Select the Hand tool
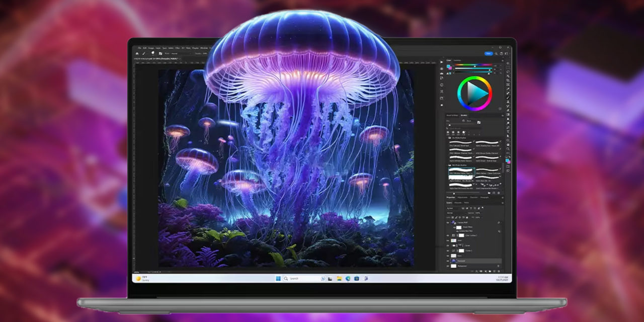Viewport: 644px width, 322px height. (x=508, y=144)
